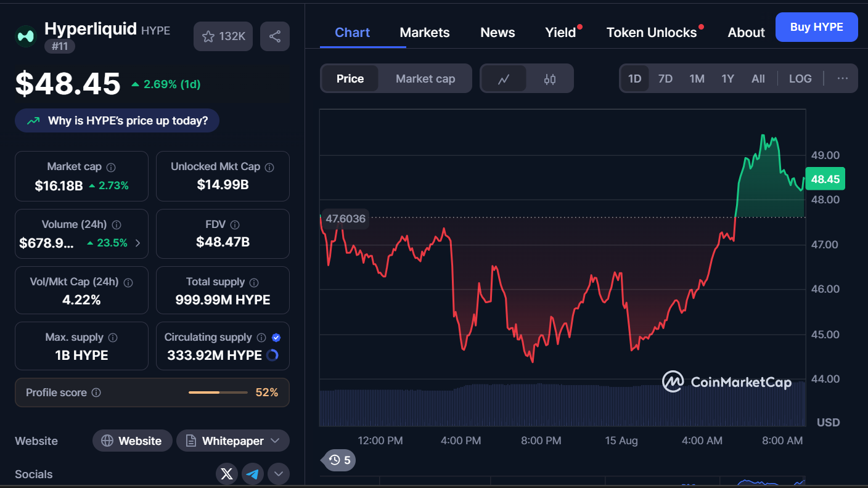This screenshot has width=868, height=488.
Task: Click the Buy HYPE button
Action: (816, 27)
